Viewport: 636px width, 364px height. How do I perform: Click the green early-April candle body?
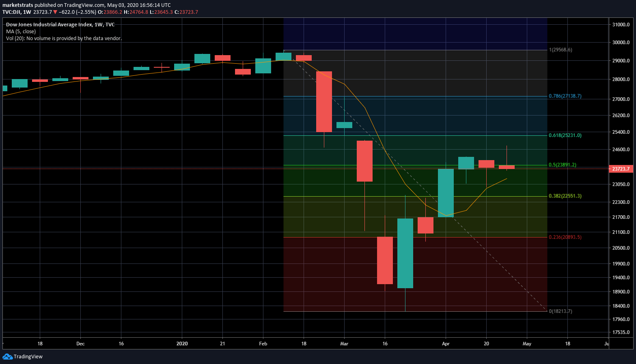446,193
